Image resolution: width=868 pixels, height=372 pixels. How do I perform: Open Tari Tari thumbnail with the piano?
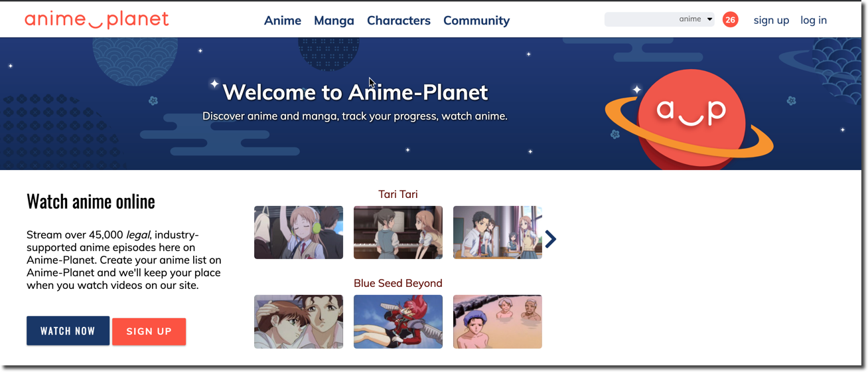tap(398, 232)
